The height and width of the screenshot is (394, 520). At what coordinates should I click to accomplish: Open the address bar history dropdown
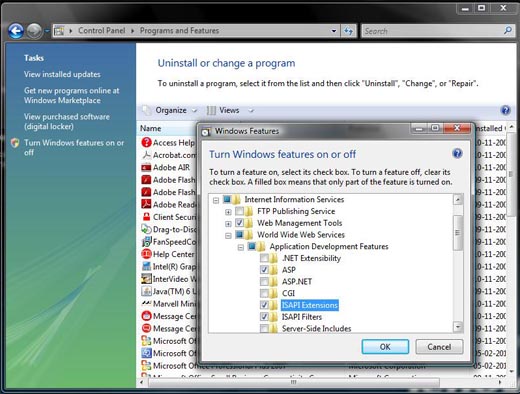click(334, 31)
